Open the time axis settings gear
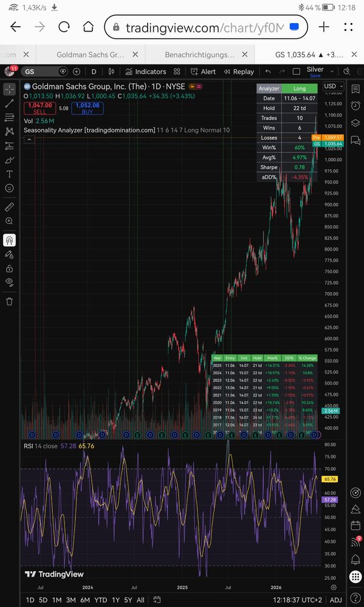Screen dimensions: 364x607 334,588
